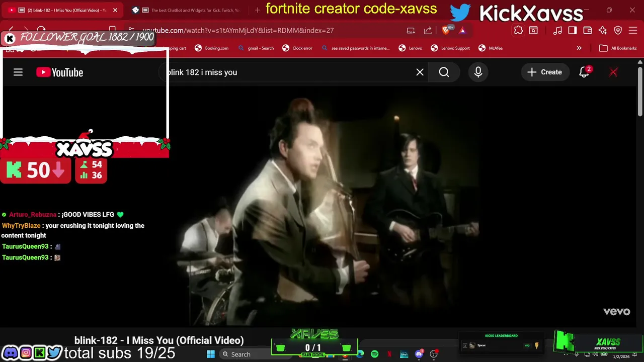
Task: Open the Brave Wallet icon
Action: click(x=588, y=30)
